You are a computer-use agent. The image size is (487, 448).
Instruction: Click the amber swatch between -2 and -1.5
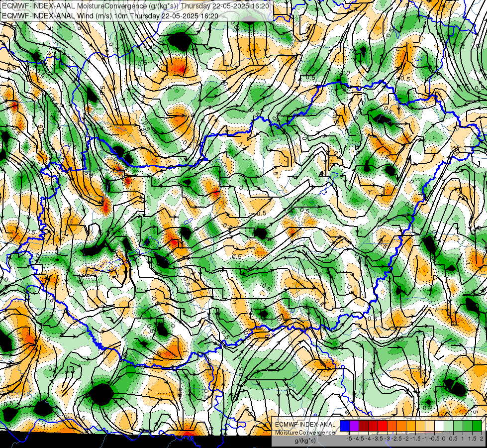click(410, 426)
